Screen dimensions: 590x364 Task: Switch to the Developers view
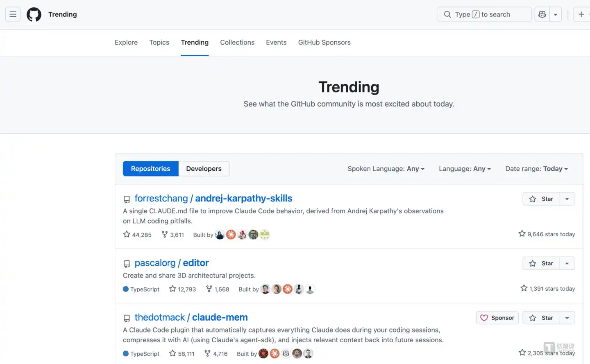click(x=204, y=169)
